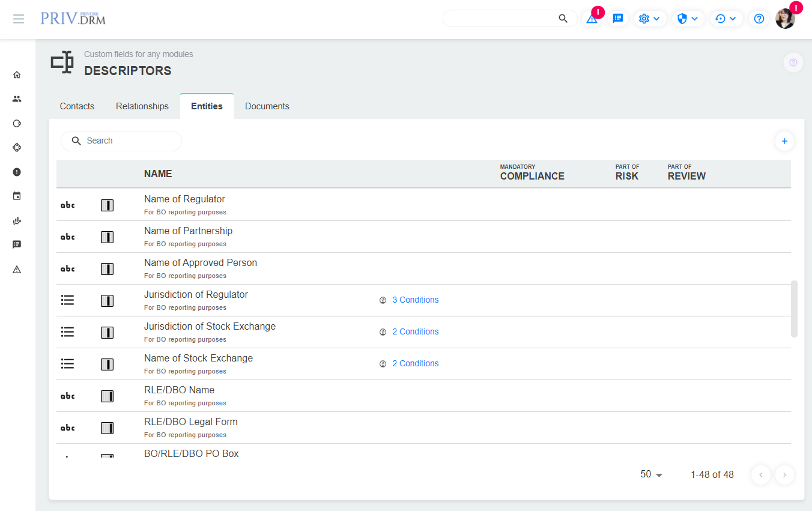Viewport: 812px width, 511px height.
Task: Click the table's vertical scrollbar
Action: click(795, 309)
